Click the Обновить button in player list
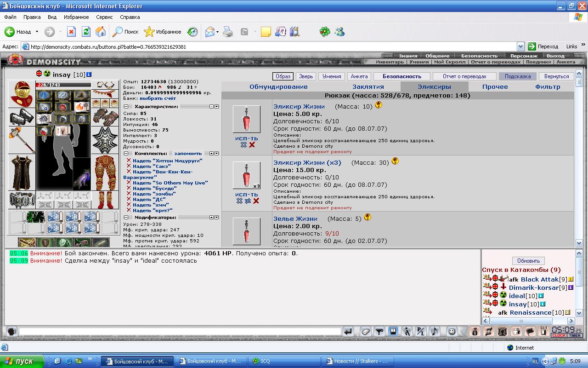Viewport: 588px width, 368px height. pos(528,261)
